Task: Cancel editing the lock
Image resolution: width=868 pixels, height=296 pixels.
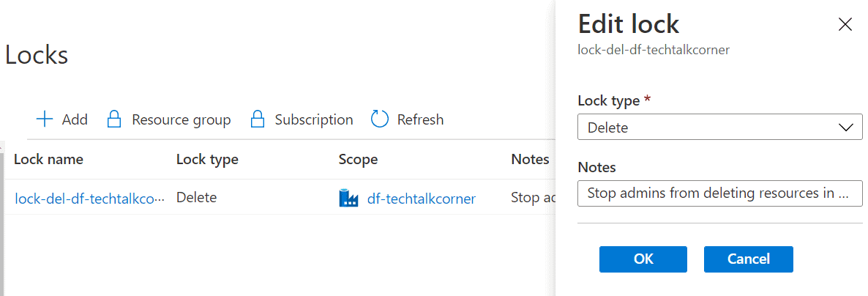Action: point(749,259)
